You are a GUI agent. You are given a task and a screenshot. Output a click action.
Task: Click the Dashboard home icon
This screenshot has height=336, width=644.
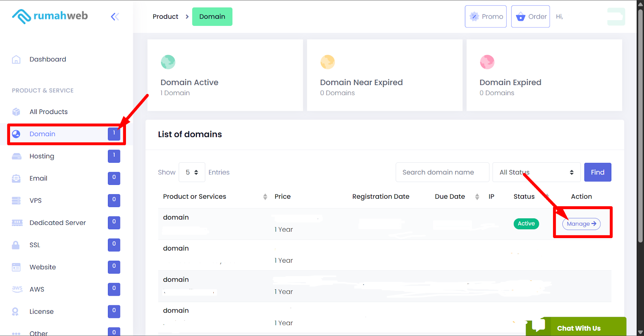(x=16, y=60)
